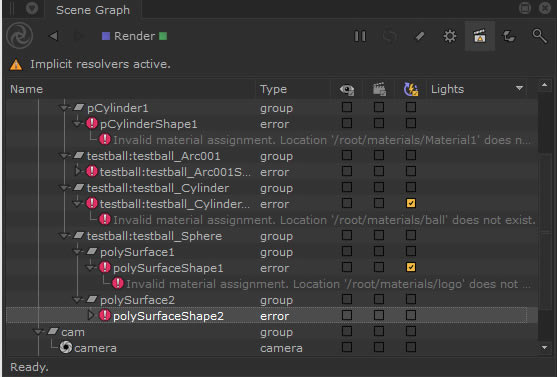Expand polySurfaceShape2 error row

91,315
